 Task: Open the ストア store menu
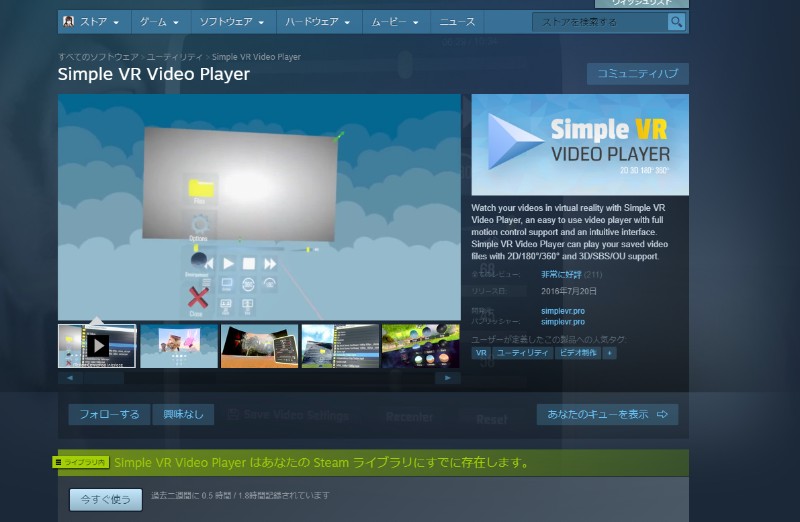(94, 22)
